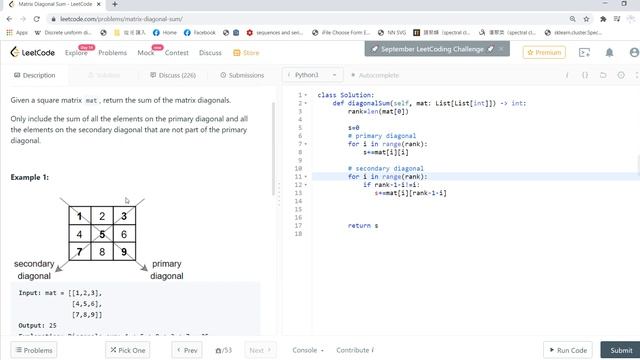640x360 pixels.
Task: Open the sklearn.cluster.Spec bookmark
Action: (x=573, y=32)
